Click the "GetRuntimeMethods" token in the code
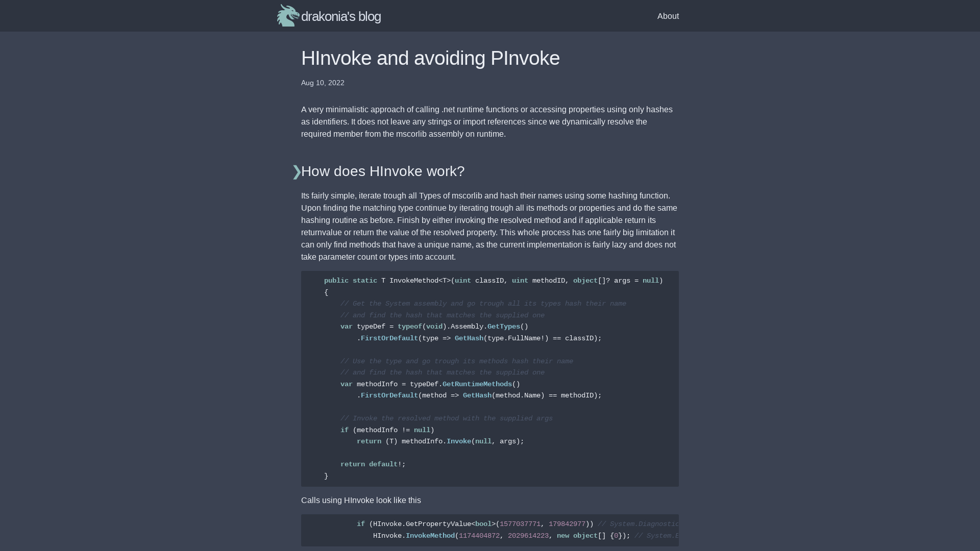This screenshot has height=551, width=980. [x=477, y=384]
